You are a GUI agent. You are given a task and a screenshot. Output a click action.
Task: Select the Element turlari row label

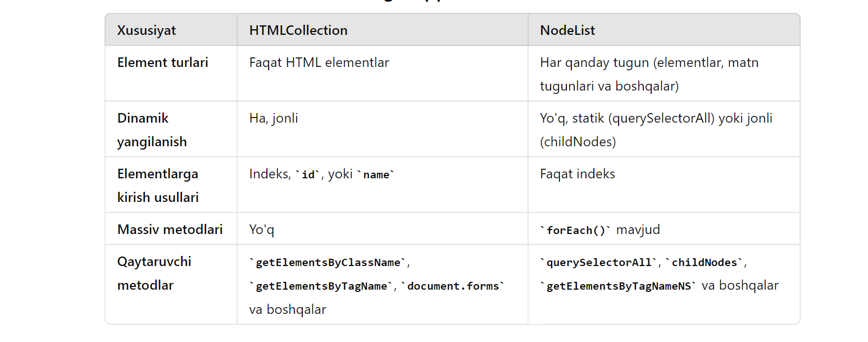[162, 62]
